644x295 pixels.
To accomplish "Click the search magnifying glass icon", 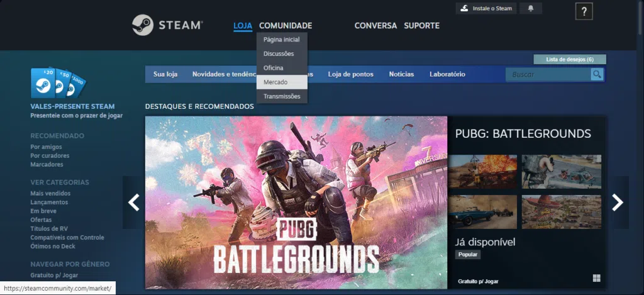I will coord(597,74).
